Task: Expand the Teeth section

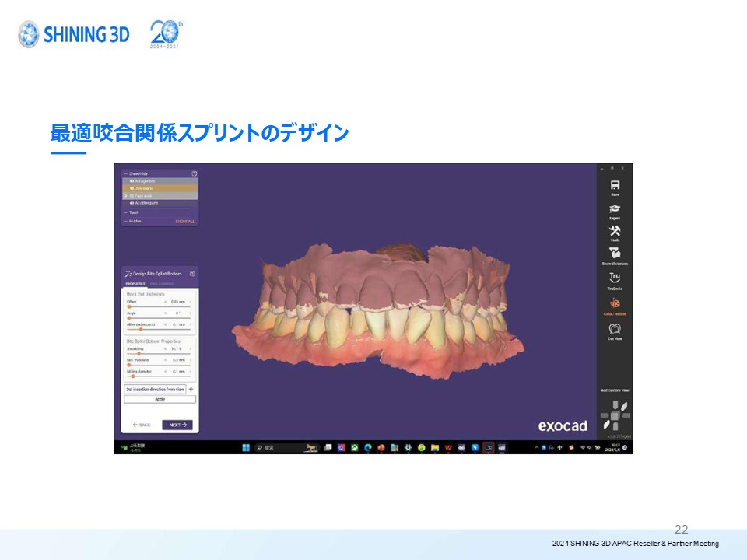Action: click(x=125, y=212)
